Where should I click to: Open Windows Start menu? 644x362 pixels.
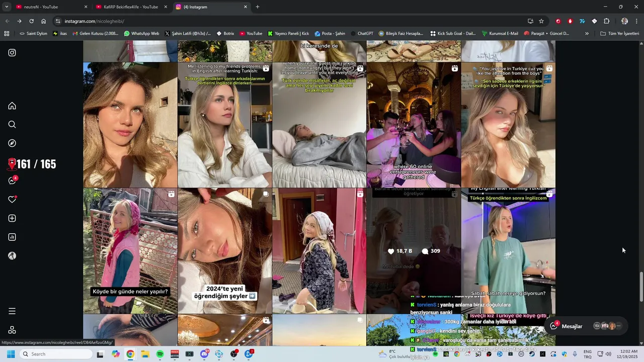pyautogui.click(x=11, y=354)
